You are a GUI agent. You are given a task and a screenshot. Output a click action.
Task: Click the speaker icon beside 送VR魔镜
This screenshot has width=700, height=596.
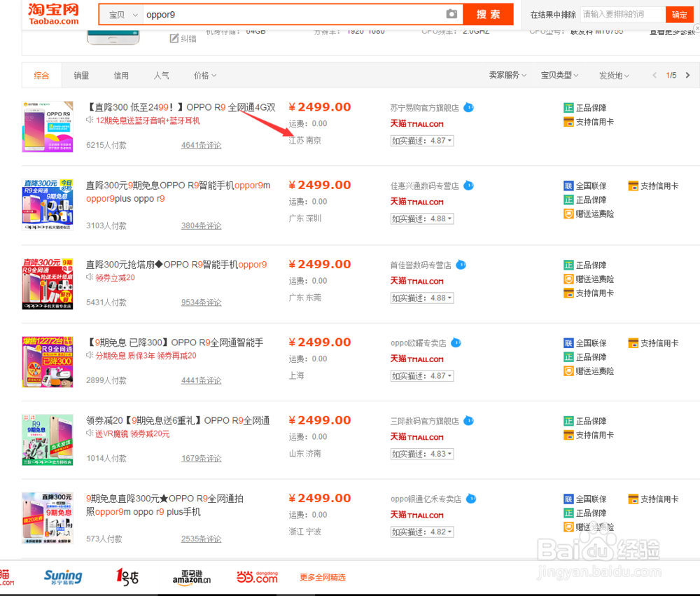[90, 434]
